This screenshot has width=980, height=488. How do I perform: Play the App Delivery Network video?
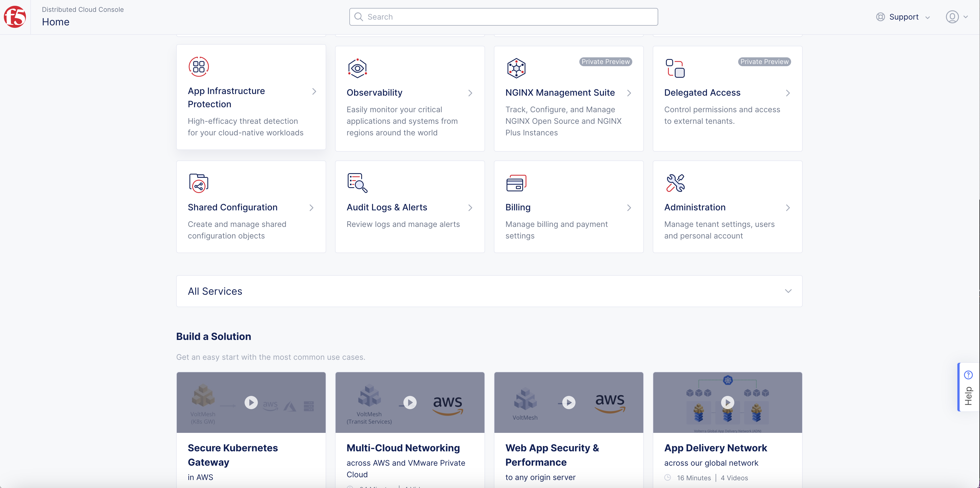click(x=727, y=403)
